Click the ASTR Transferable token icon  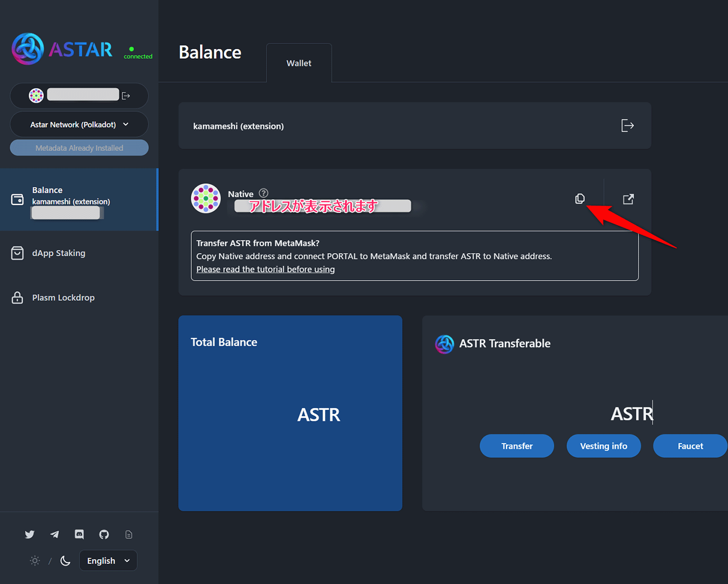444,344
